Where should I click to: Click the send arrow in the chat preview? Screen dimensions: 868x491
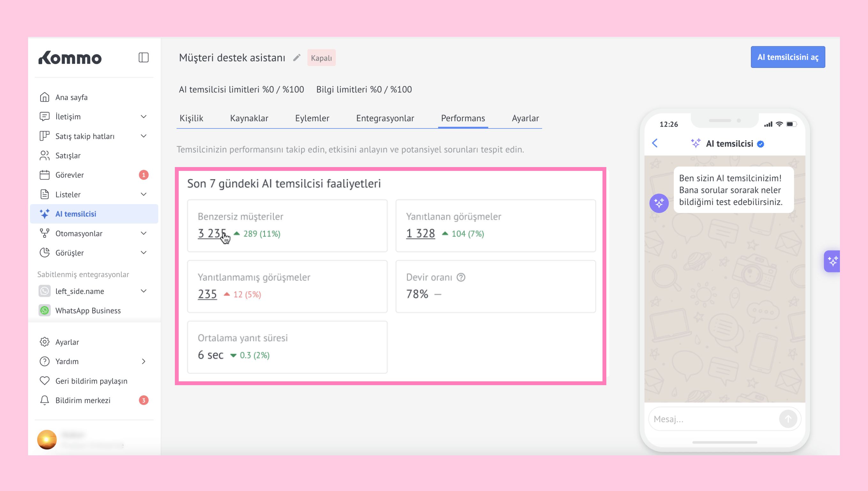(788, 419)
